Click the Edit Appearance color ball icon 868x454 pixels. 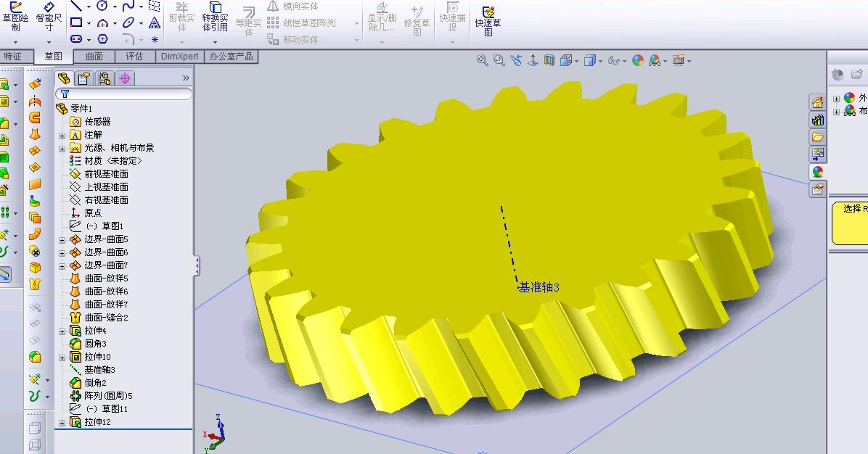pyautogui.click(x=638, y=60)
